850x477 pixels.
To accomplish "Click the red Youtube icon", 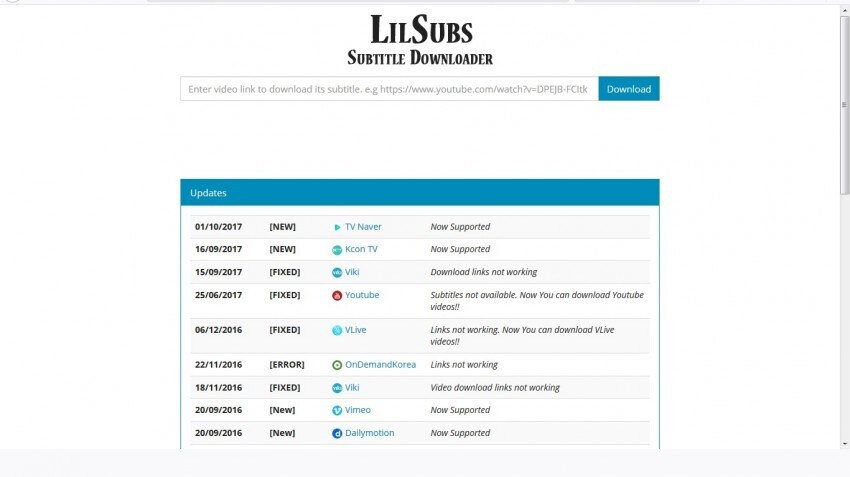I will pos(337,295).
